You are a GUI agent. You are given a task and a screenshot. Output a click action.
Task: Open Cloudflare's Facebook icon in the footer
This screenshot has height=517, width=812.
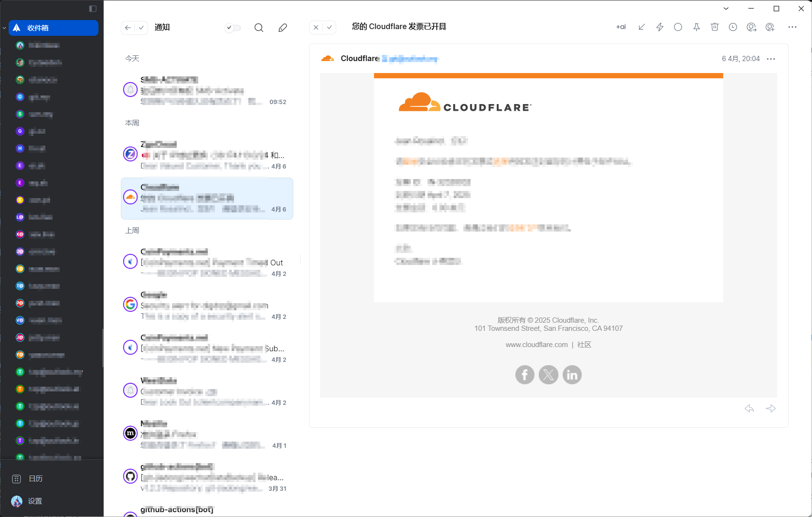524,375
